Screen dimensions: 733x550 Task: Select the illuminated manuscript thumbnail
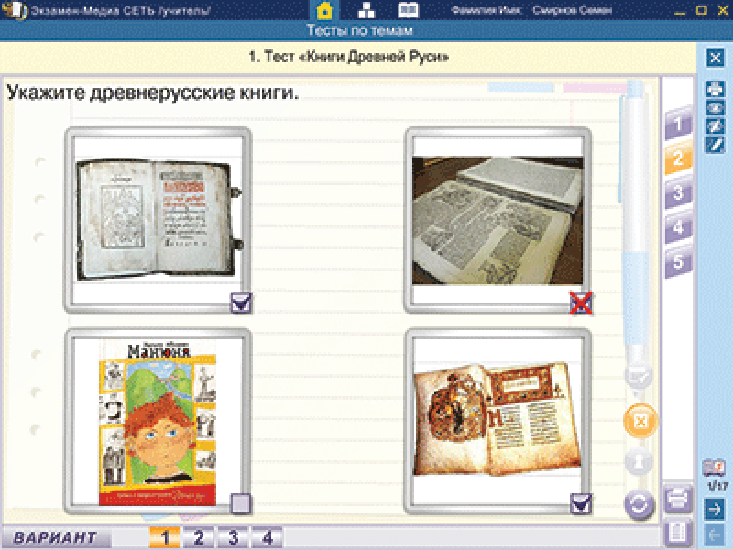[x=497, y=421]
